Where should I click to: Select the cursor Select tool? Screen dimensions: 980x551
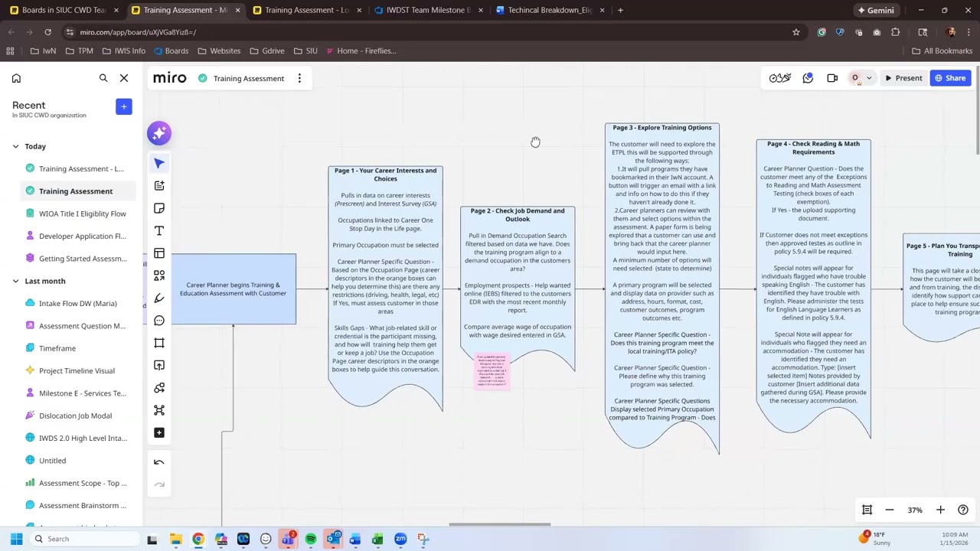pos(159,163)
